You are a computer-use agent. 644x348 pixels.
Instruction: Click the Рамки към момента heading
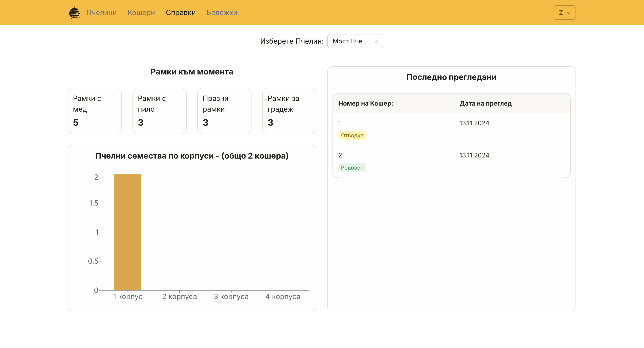(192, 72)
